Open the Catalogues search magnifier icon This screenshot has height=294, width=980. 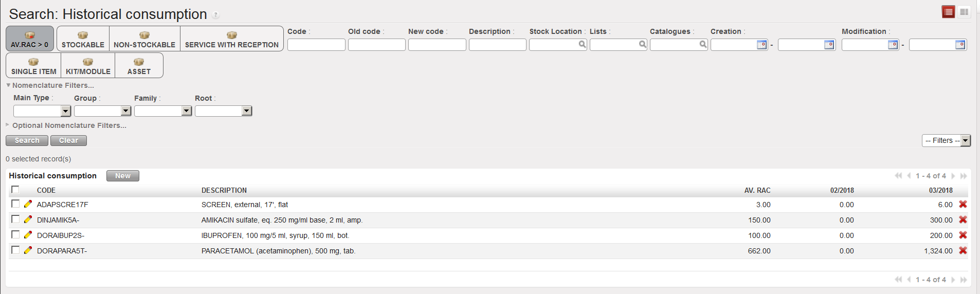click(703, 45)
